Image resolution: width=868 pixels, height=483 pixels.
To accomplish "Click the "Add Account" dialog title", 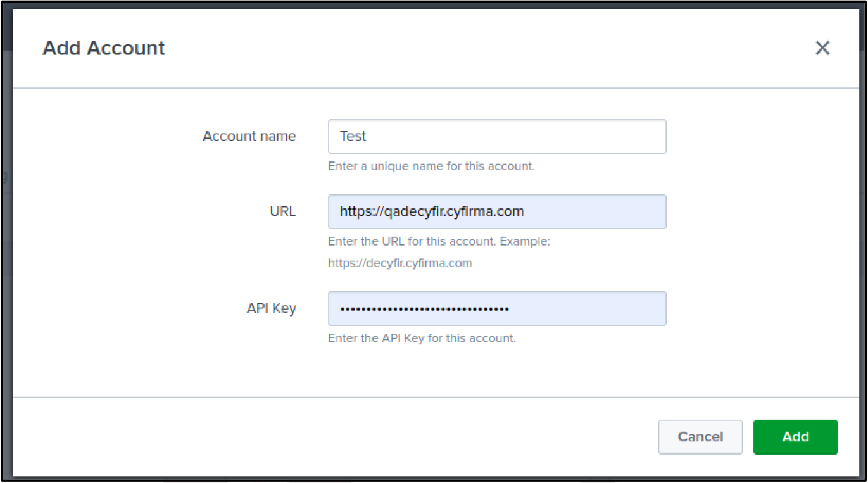I will click(x=104, y=48).
